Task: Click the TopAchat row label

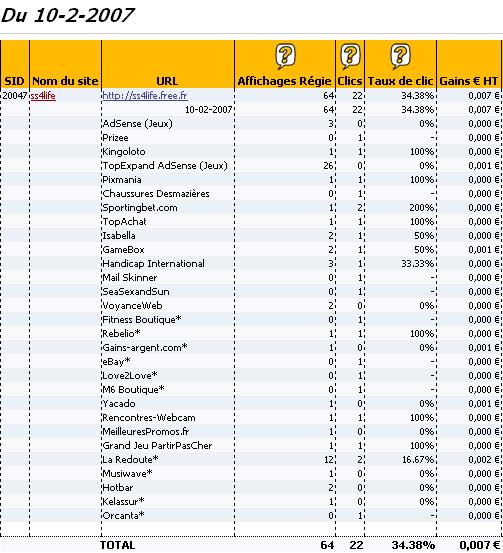Action: (125, 221)
